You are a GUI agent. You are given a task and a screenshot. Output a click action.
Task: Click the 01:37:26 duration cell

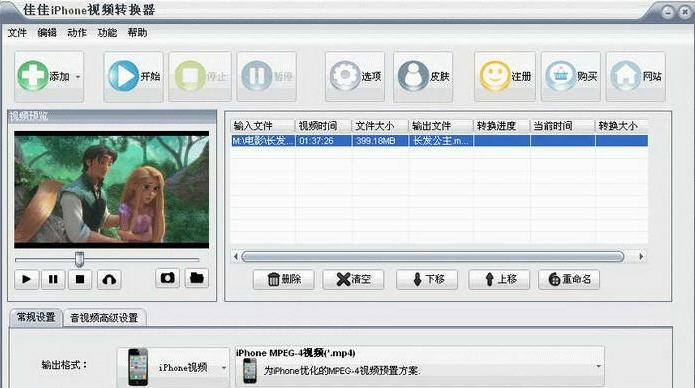[324, 141]
